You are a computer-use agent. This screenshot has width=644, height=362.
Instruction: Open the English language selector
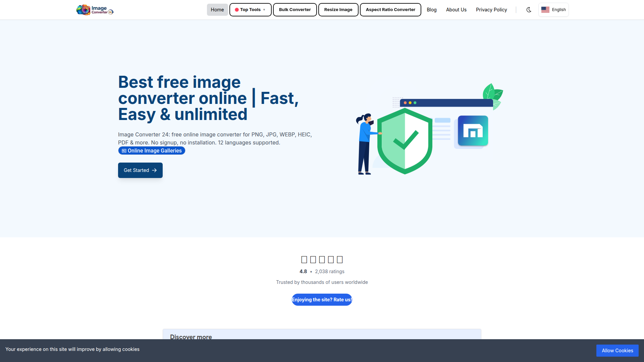coord(553,10)
